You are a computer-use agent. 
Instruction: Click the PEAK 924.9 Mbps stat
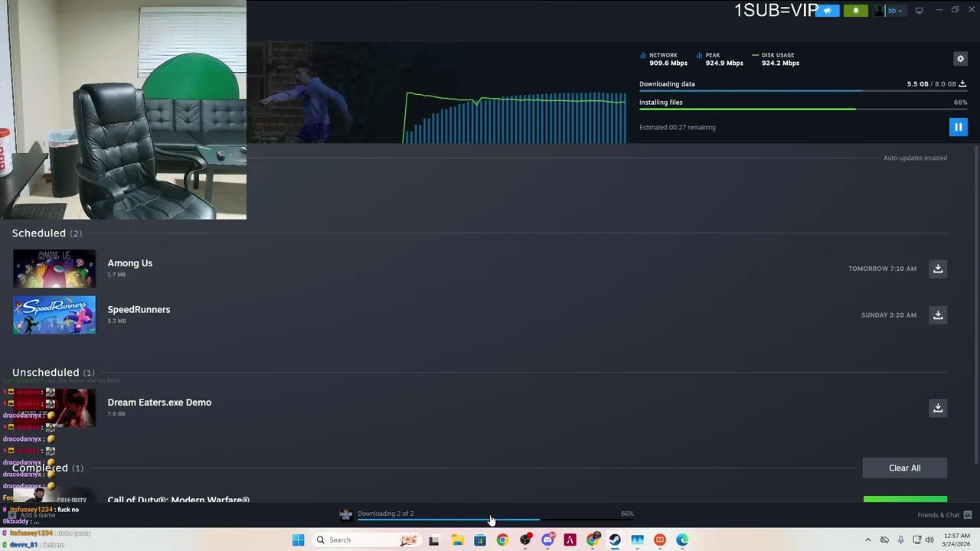click(x=720, y=59)
